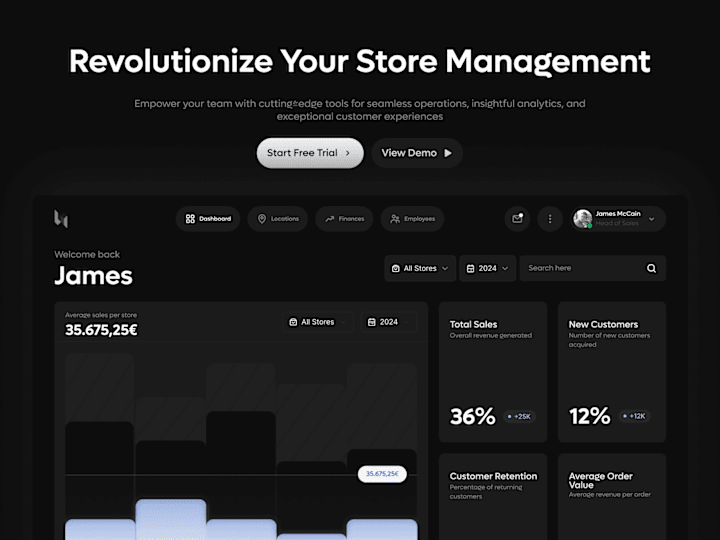
Task: Click the play triangle icon in View Demo
Action: click(448, 153)
